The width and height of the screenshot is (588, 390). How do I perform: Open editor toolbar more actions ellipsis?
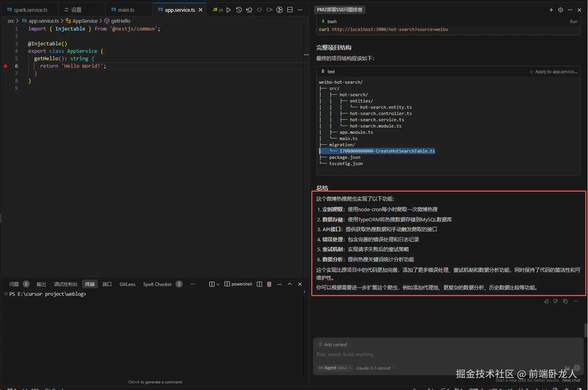click(300, 10)
